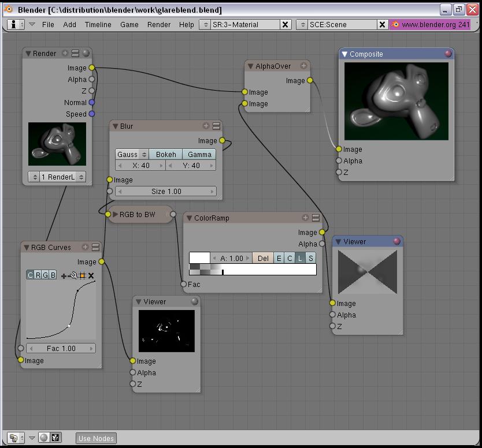Click the sphere icon on the right Viewer

point(397,241)
